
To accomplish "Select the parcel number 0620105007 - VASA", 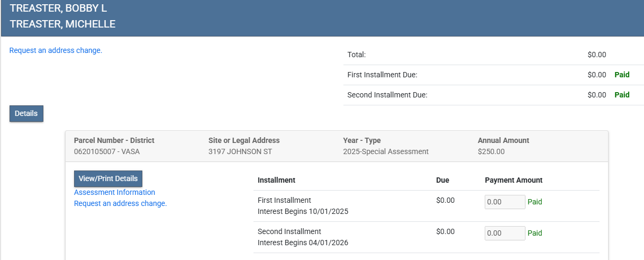I will tap(107, 151).
